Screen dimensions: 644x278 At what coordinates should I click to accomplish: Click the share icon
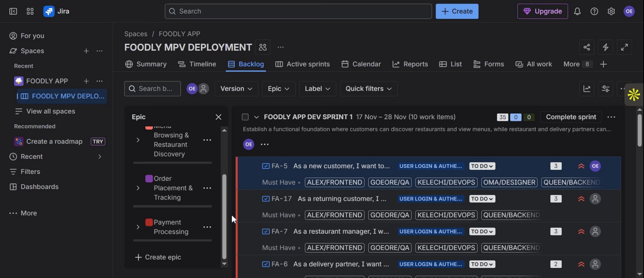[x=587, y=47]
